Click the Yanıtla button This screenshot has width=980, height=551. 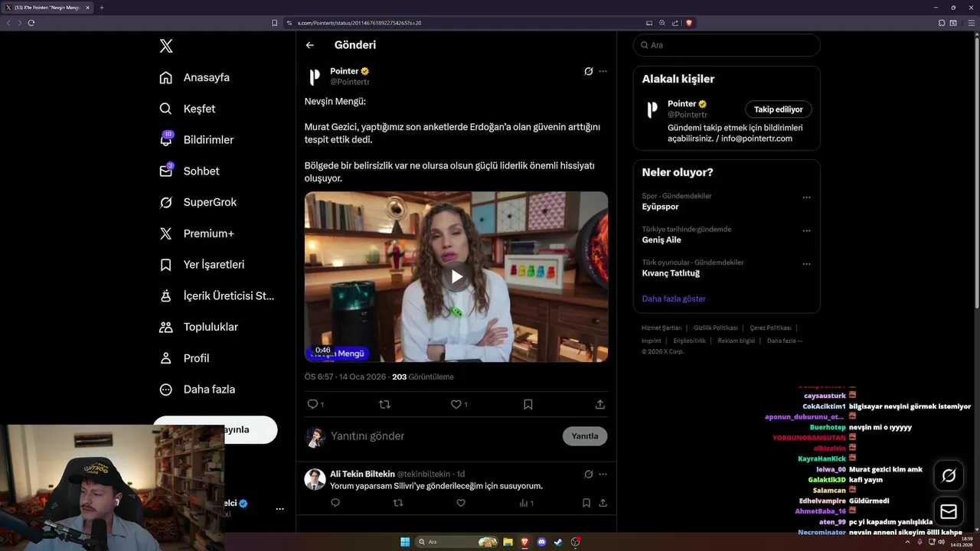pos(585,436)
